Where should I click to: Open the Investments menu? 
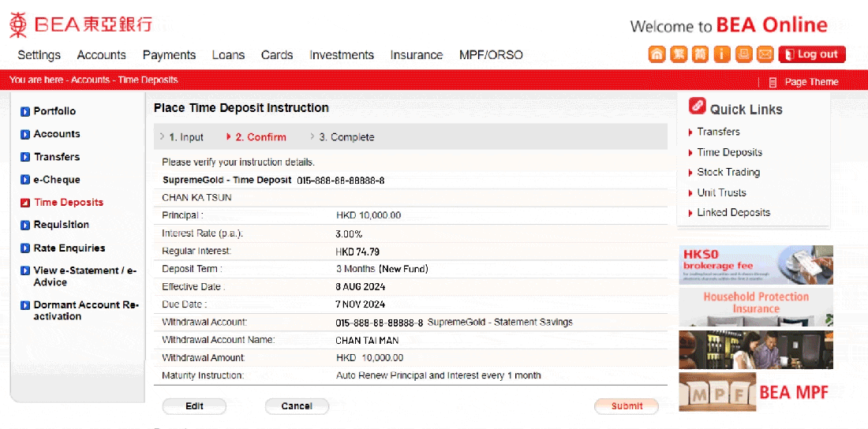(342, 55)
